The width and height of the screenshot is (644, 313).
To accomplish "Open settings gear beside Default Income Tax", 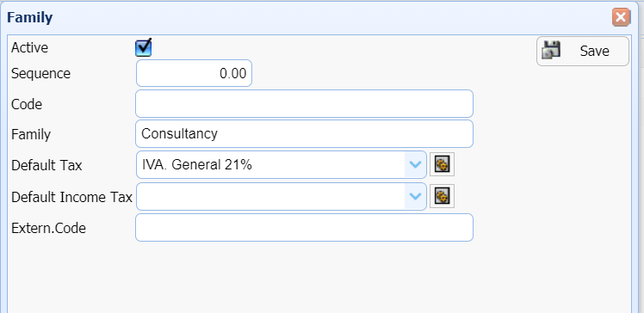I will coord(442,196).
